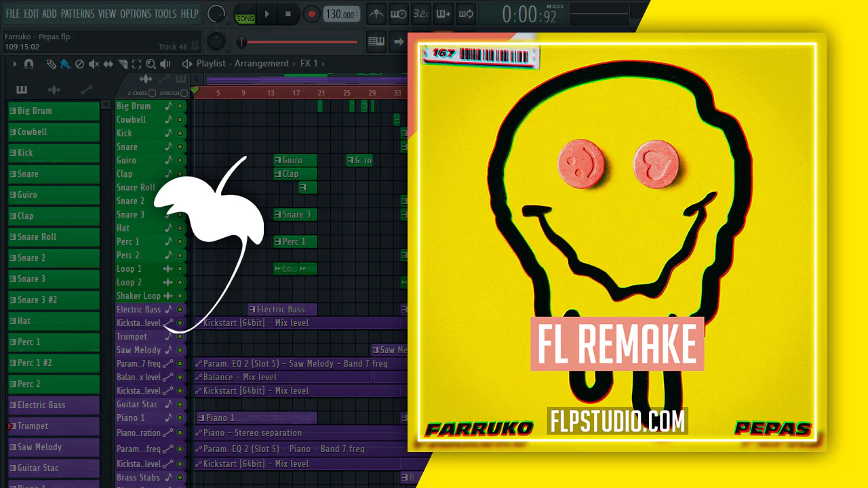Open the playlist options arrow menu

point(15,64)
